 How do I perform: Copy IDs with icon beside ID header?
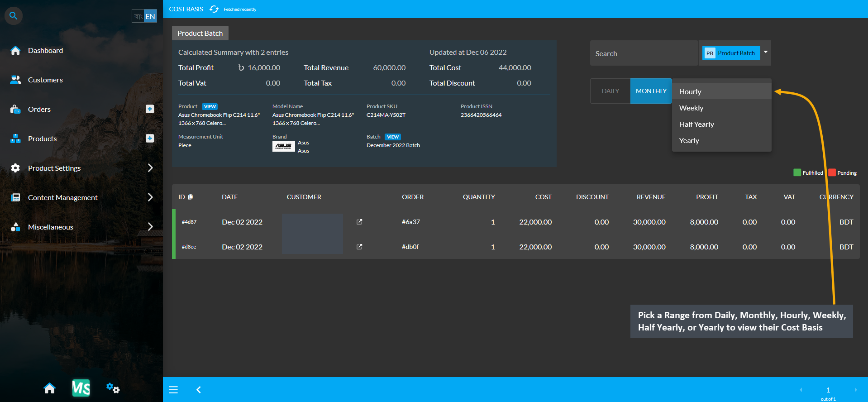(x=191, y=197)
